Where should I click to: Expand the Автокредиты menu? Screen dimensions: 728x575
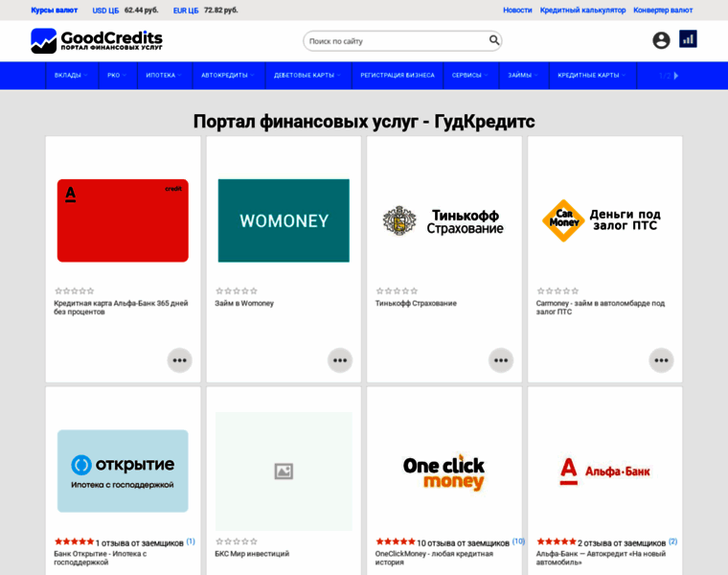pyautogui.click(x=228, y=76)
